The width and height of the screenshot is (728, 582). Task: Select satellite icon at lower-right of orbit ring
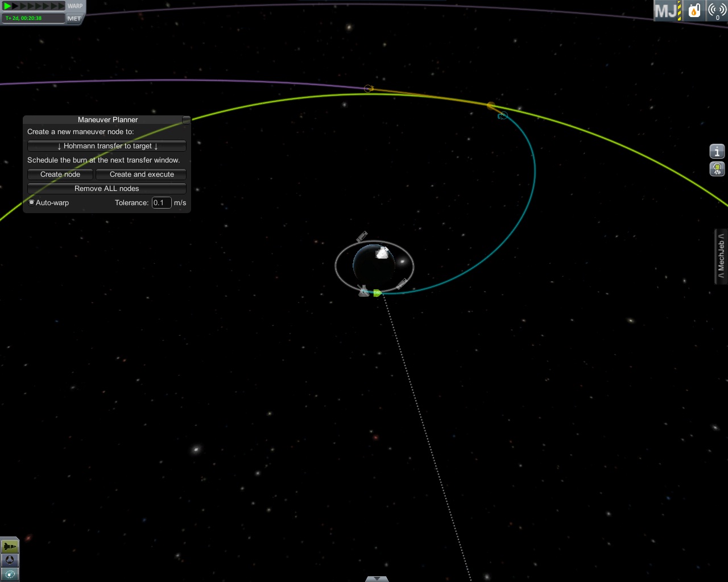pos(402,284)
